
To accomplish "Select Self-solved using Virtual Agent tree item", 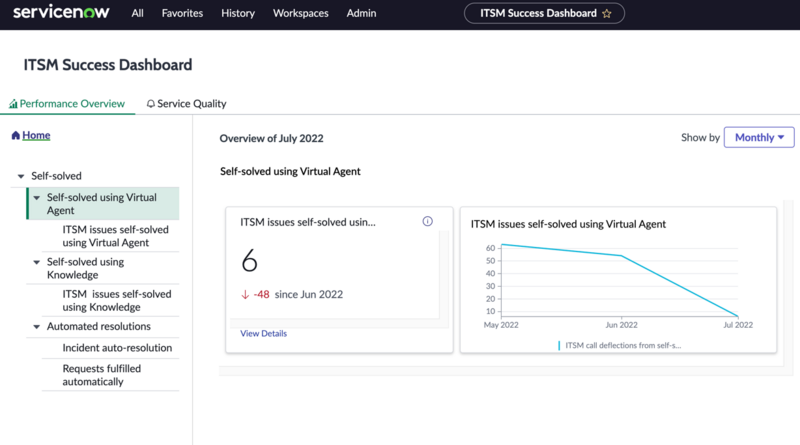I will [x=103, y=204].
